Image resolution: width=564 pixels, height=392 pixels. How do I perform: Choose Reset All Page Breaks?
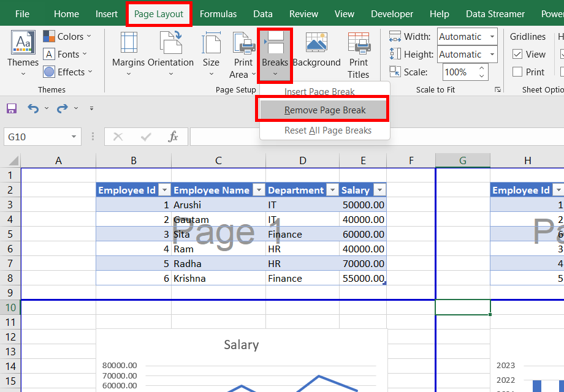click(x=327, y=130)
